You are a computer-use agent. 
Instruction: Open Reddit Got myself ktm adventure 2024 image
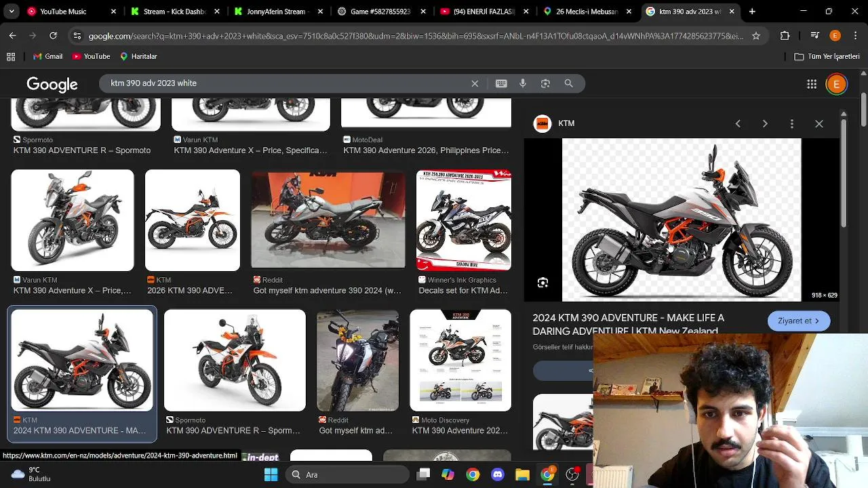pos(328,220)
